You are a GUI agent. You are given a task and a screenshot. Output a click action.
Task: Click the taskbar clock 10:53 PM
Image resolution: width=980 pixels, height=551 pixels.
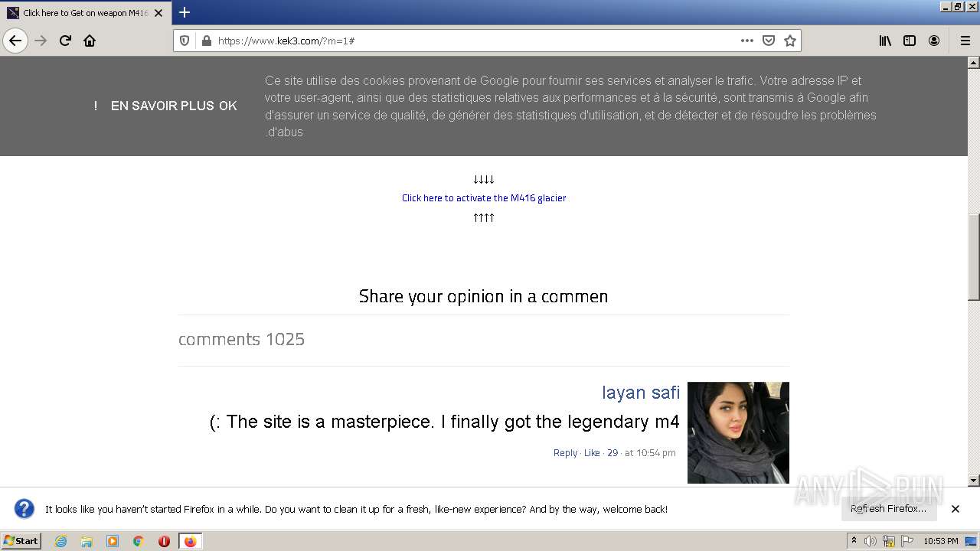940,541
